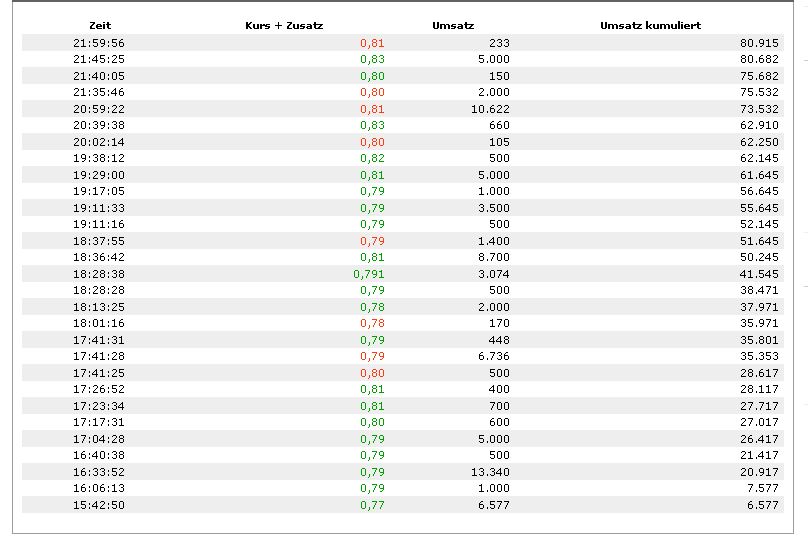Click the Kurs + Zusatz column header

284,25
